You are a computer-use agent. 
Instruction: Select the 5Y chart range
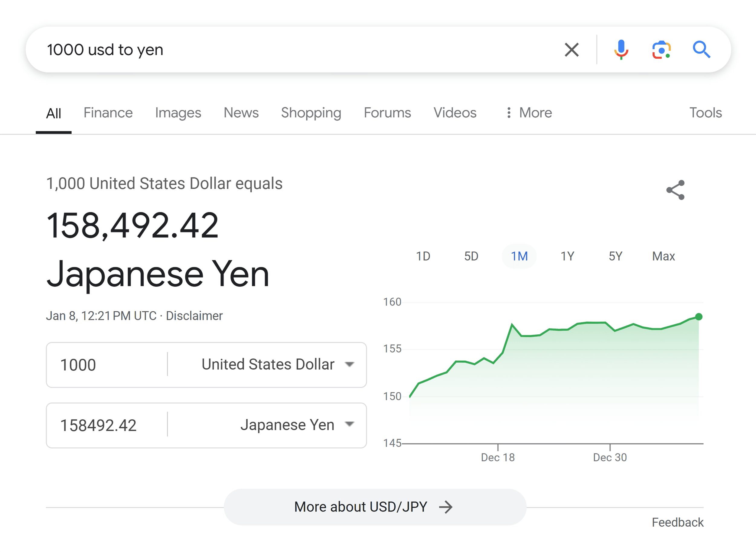tap(615, 256)
